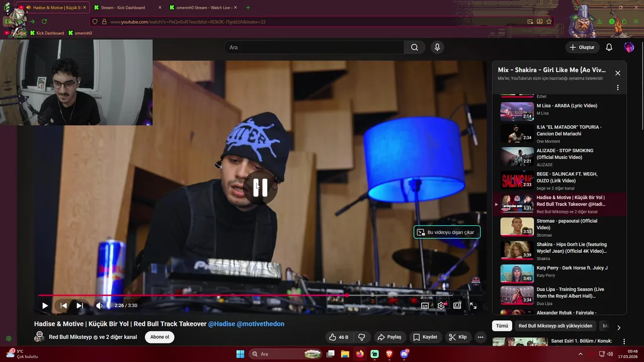Image resolution: width=644 pixels, height=362 pixels.
Task: Open player settings gear
Action: 441,306
